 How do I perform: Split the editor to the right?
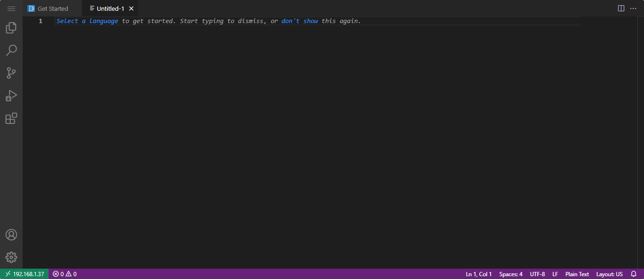(x=621, y=8)
